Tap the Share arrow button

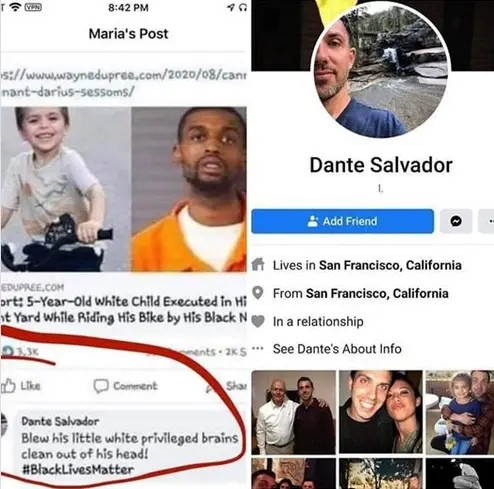click(x=228, y=386)
